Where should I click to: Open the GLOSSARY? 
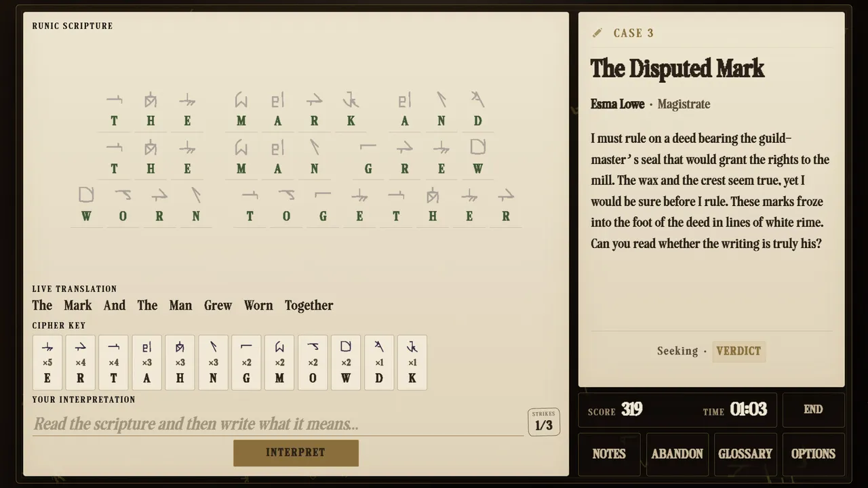coord(745,454)
